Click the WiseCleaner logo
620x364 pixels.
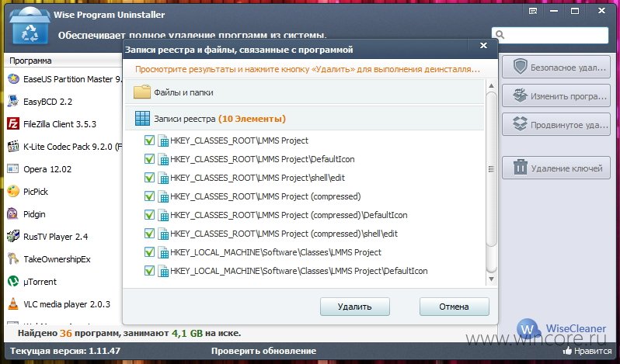click(x=561, y=329)
